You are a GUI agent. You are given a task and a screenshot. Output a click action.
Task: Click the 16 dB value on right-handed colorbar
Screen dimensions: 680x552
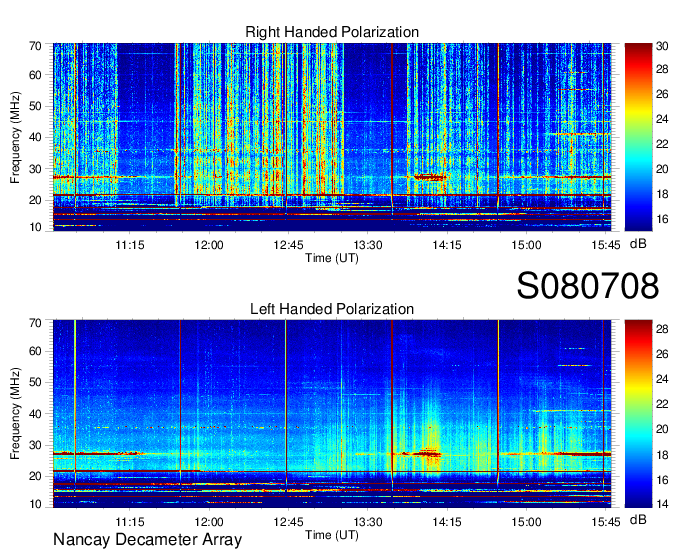(662, 219)
